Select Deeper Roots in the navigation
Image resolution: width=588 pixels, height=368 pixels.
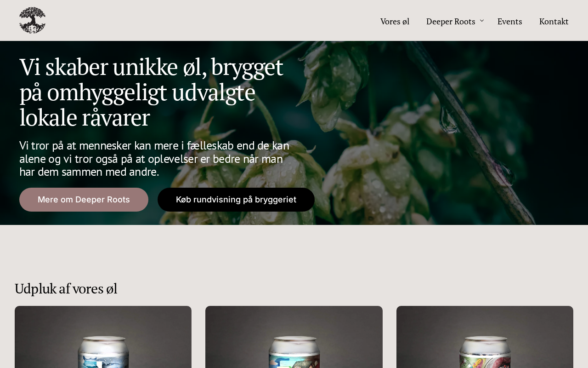coord(451,21)
